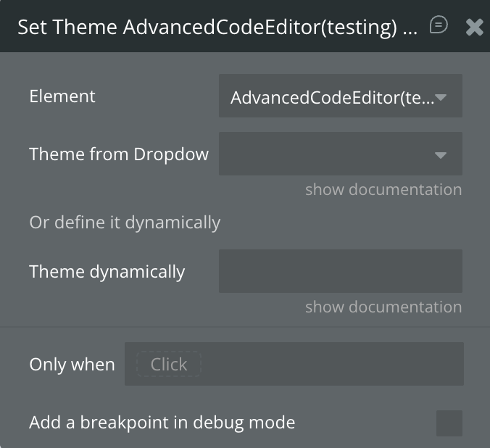This screenshot has height=448, width=490.
Task: Click the Element dropdown arrow
Action: click(x=440, y=97)
